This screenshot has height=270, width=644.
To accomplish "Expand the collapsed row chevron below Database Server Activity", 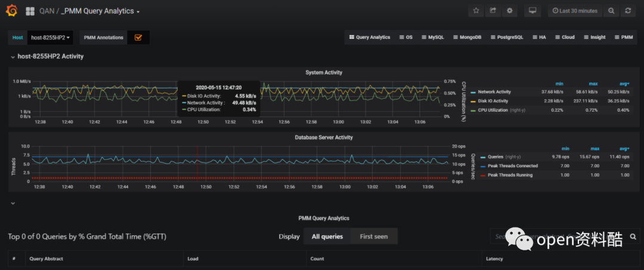I will (13, 203).
